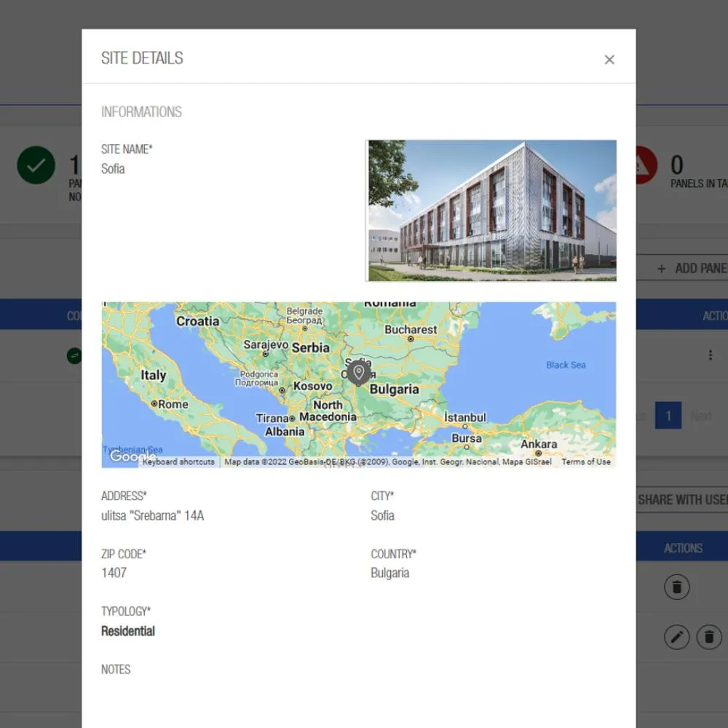The width and height of the screenshot is (728, 728).
Task: Click Bucharest on the map
Action: click(411, 330)
